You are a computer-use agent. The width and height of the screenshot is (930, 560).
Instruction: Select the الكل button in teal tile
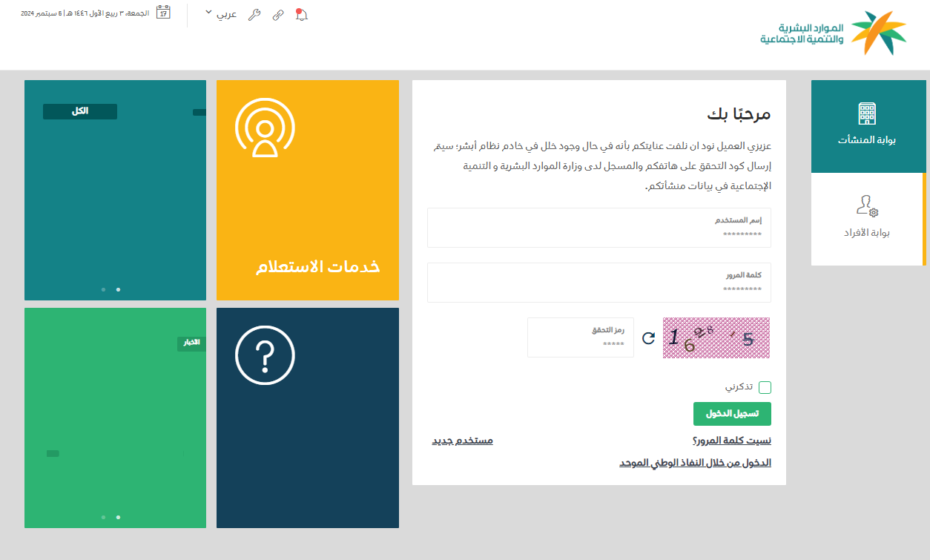[80, 111]
